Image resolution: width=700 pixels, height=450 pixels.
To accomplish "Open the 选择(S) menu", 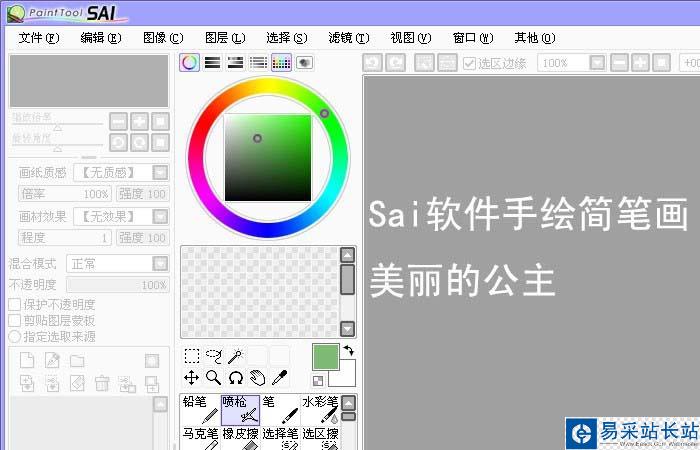I will pos(287,38).
